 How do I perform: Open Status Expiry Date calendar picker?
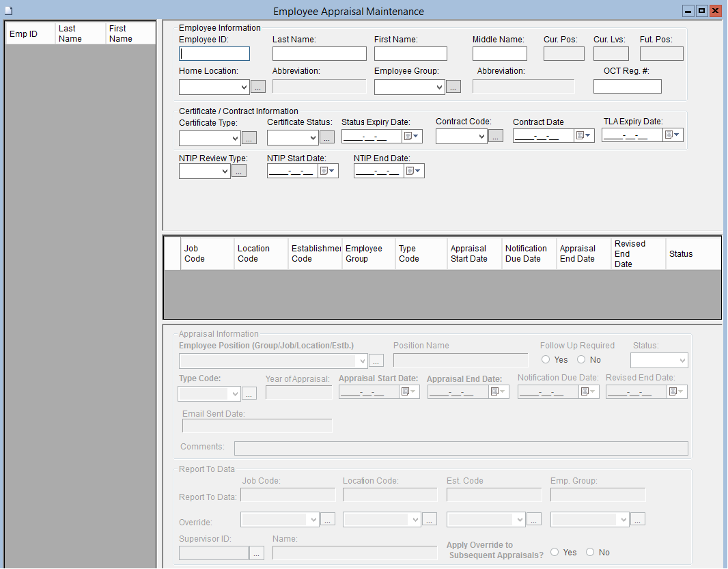coord(412,136)
